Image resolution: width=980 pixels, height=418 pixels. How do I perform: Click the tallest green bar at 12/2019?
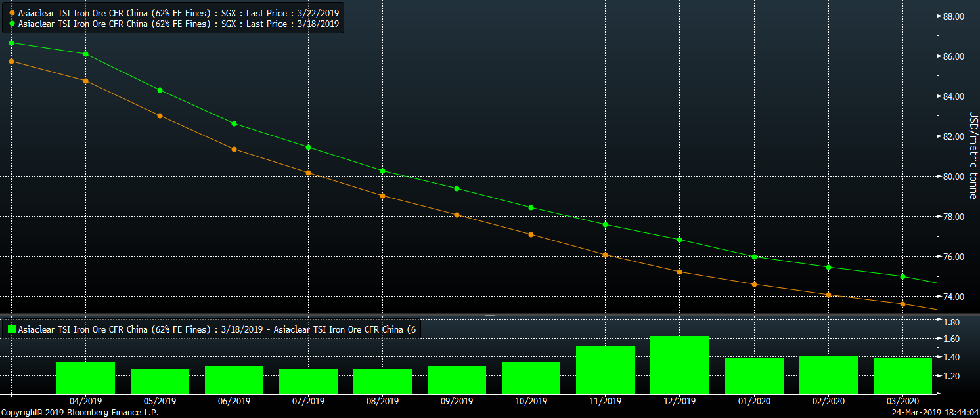coord(679,365)
